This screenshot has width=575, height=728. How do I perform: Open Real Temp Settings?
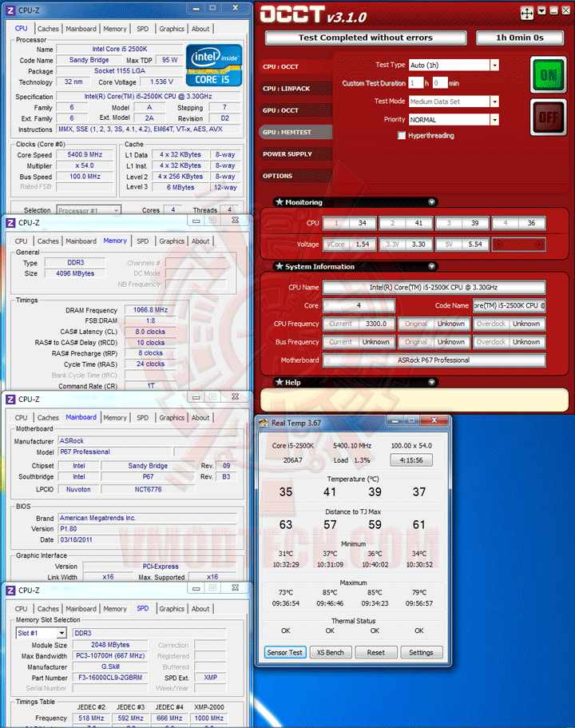click(421, 652)
